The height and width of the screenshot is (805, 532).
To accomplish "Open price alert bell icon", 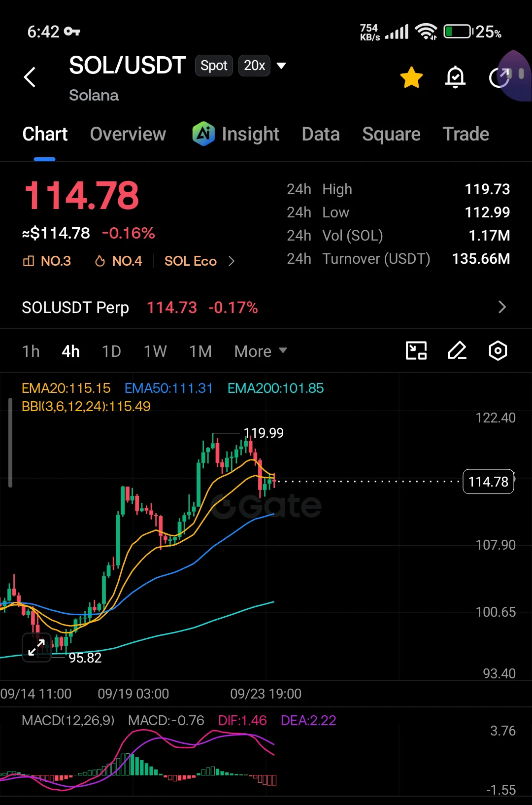I will (455, 77).
